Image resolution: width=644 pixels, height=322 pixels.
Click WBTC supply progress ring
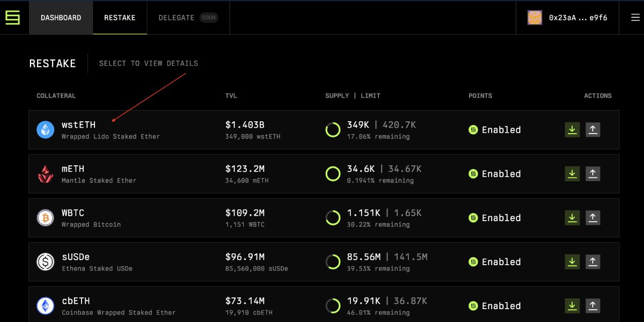pyautogui.click(x=333, y=217)
